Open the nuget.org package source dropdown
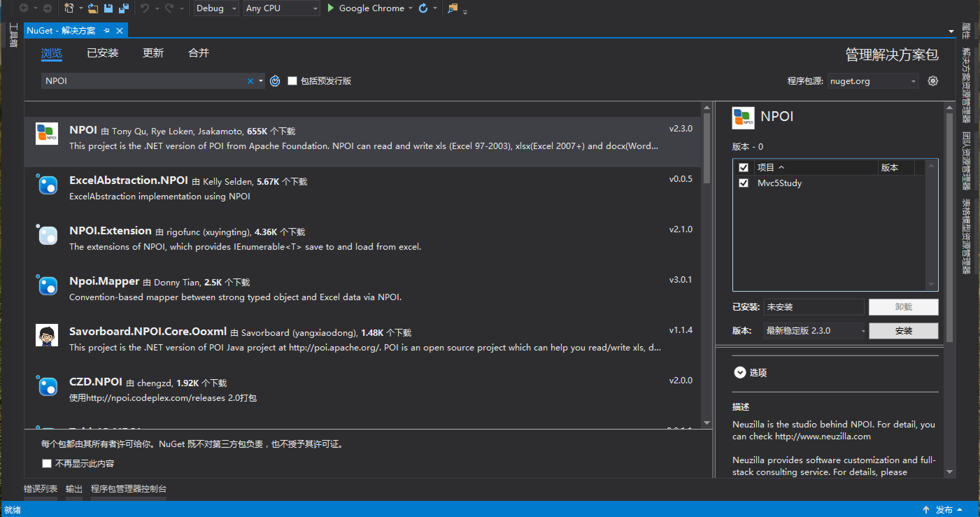This screenshot has height=517, width=980. tap(873, 81)
